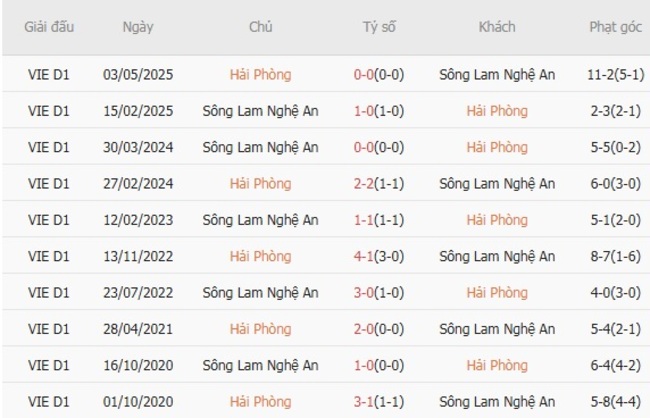Viewport: 650px width, 418px height.
Task: Open the 3-1 score of the 01/10/2020 match
Action: click(x=379, y=403)
